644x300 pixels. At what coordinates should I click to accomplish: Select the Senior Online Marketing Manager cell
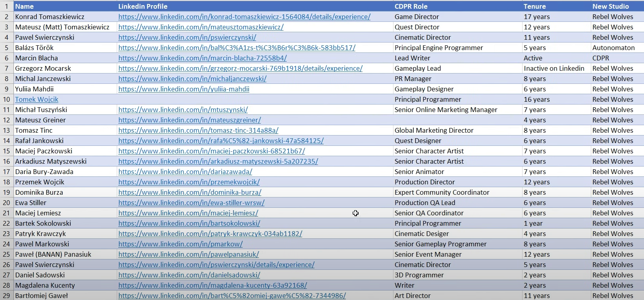click(457, 110)
